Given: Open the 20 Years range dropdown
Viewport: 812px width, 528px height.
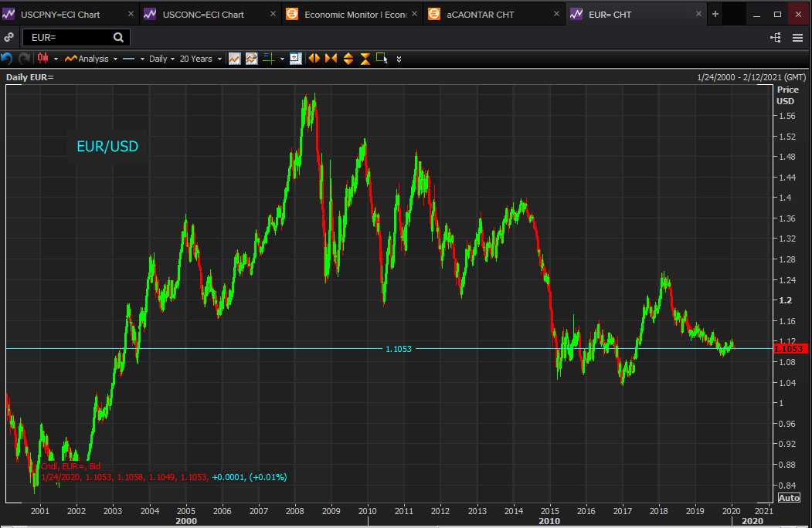Looking at the screenshot, I should point(200,59).
